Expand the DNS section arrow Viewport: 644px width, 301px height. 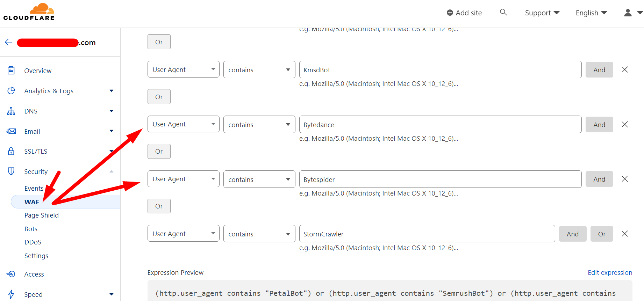(112, 111)
